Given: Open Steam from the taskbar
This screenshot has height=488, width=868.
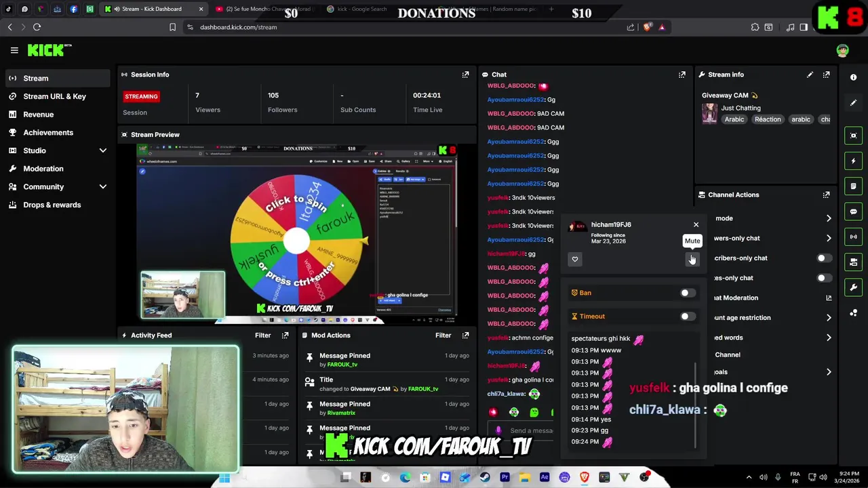Looking at the screenshot, I should [485, 477].
